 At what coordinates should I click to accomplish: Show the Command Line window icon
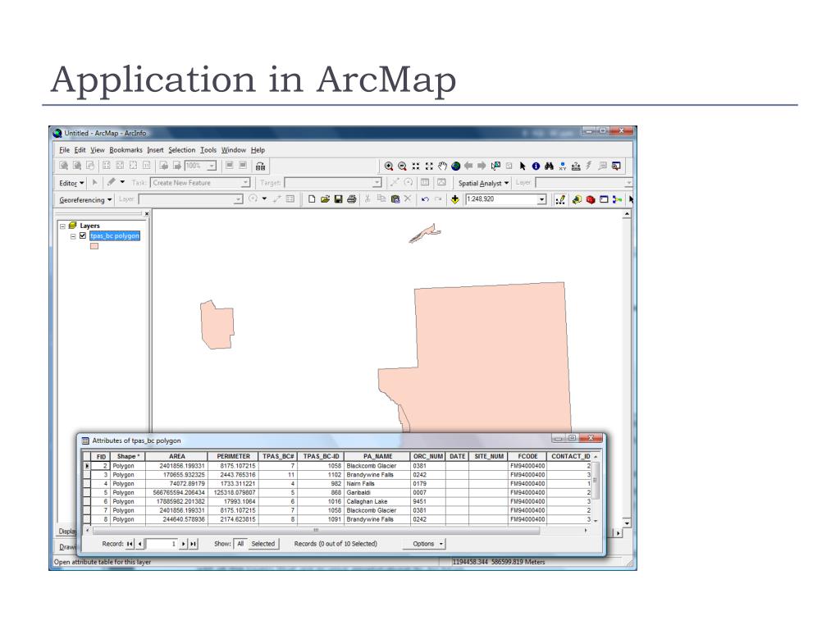click(x=604, y=199)
